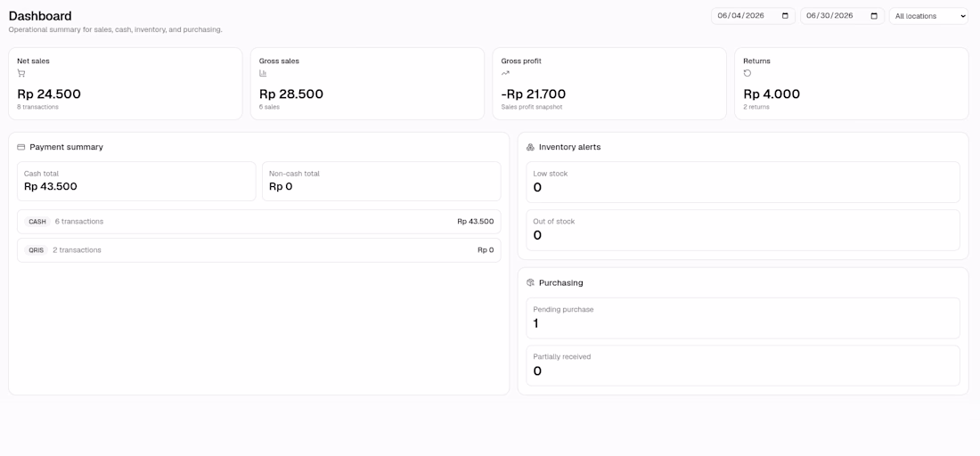980x456 pixels.
Task: Select the QRIS payment badge
Action: (x=37, y=250)
